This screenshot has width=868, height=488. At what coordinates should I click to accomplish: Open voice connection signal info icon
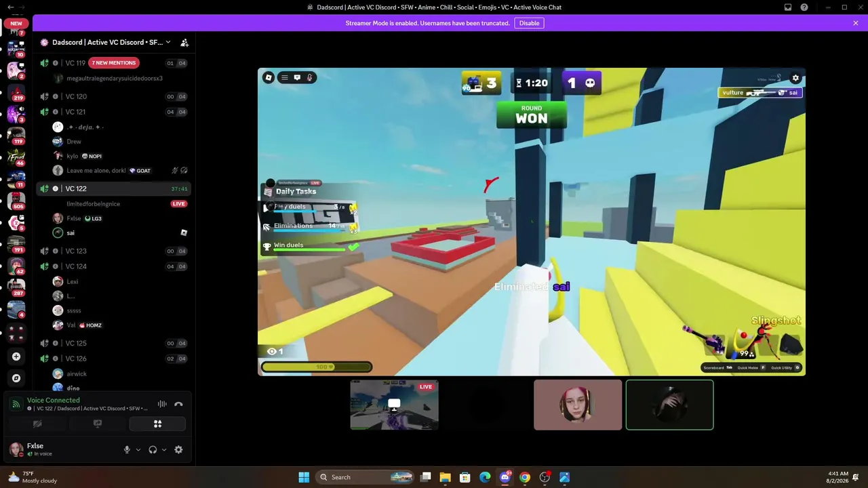pos(16,404)
